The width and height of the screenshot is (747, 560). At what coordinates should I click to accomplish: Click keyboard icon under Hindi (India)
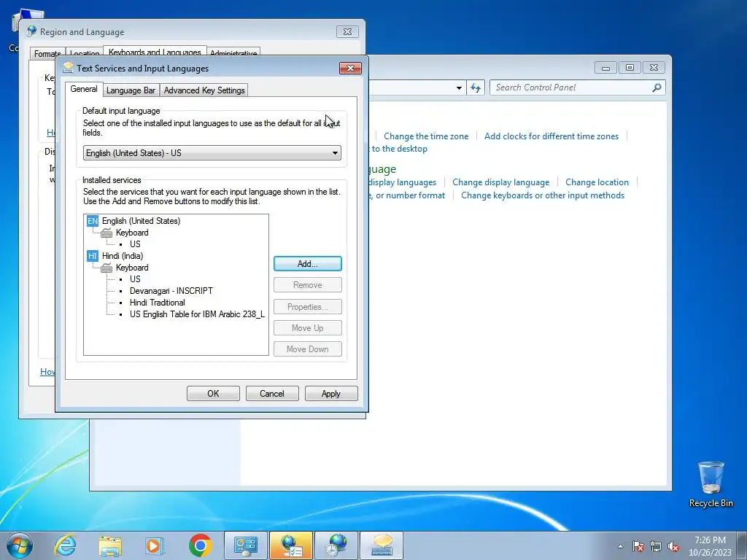click(x=107, y=268)
